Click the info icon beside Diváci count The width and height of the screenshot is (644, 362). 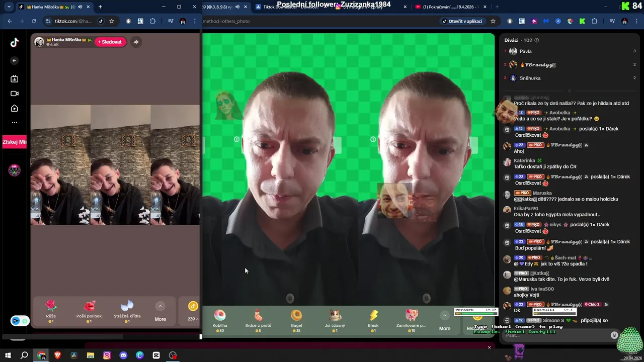[536, 40]
